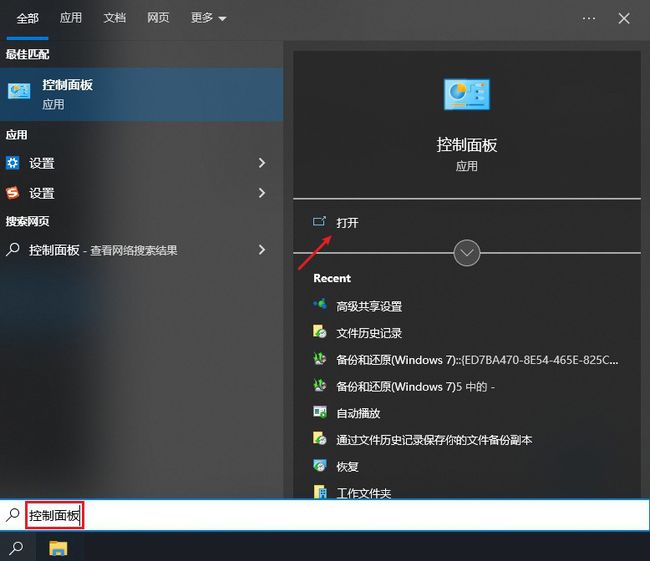650x561 pixels.
Task: Expand the arrow beside gear 设置 result
Action: point(262,163)
